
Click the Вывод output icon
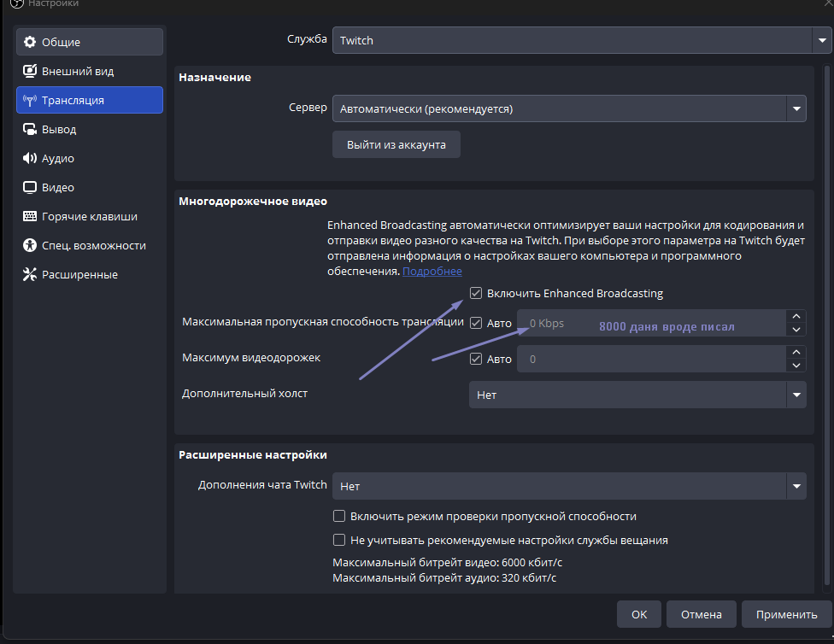pyautogui.click(x=30, y=130)
